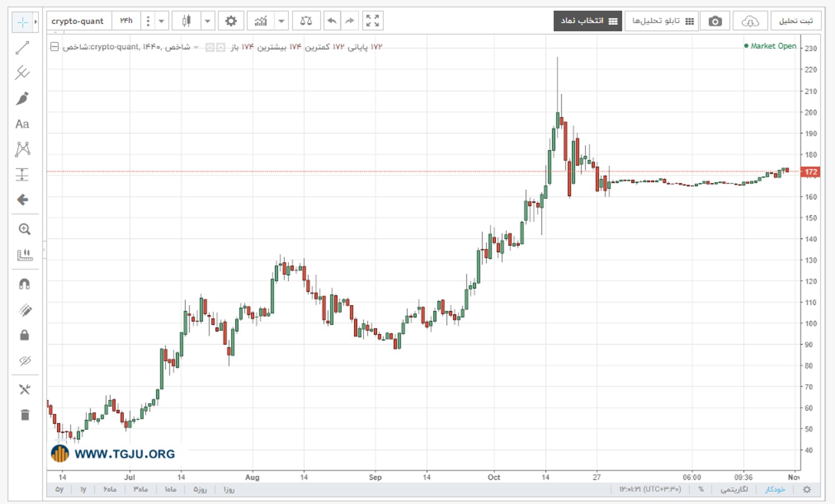Toggle Lock All Drawing Tools padlock

[x=24, y=335]
